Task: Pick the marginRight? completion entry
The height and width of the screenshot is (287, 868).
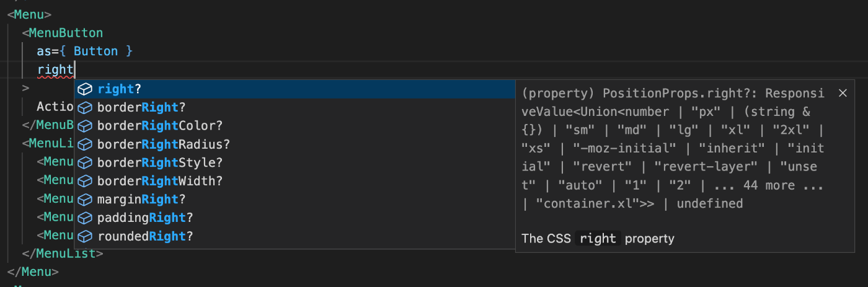Action: 294,200
